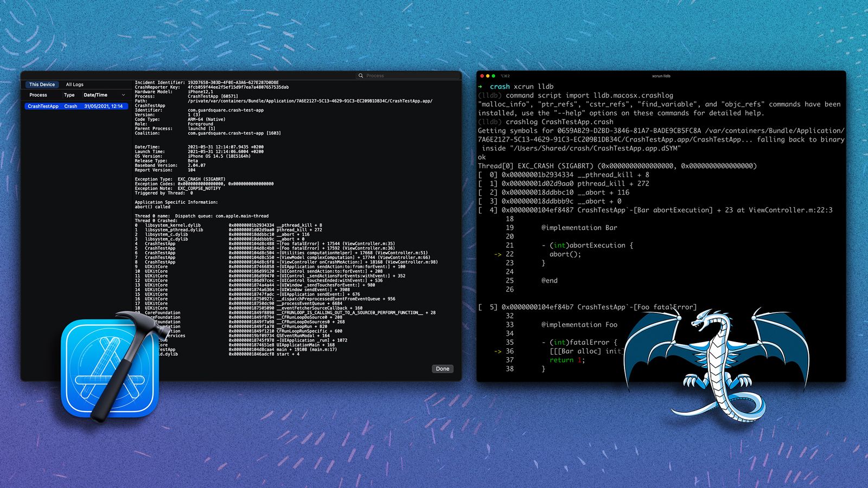Click the main + 19108 (main.m:17) frame
Image resolution: width=868 pixels, height=488 pixels.
tap(283, 350)
